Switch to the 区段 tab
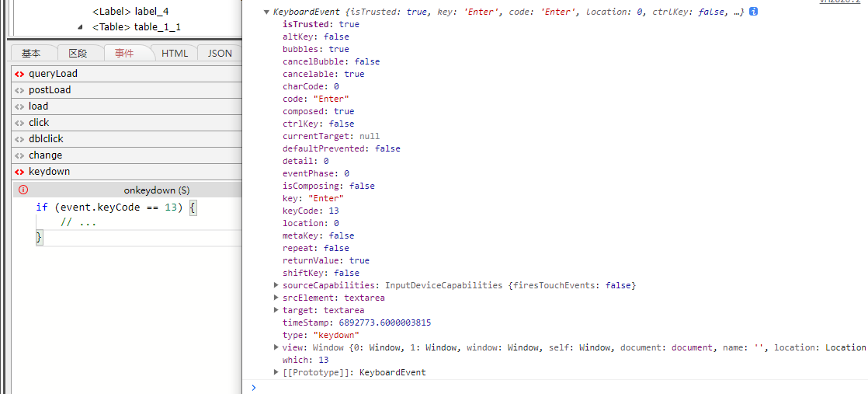 click(78, 53)
